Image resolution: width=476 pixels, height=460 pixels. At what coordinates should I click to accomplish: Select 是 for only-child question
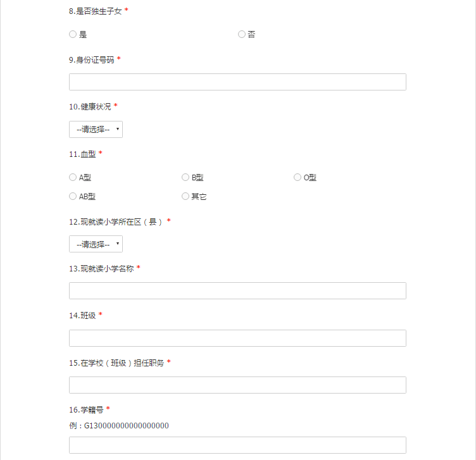(73, 34)
